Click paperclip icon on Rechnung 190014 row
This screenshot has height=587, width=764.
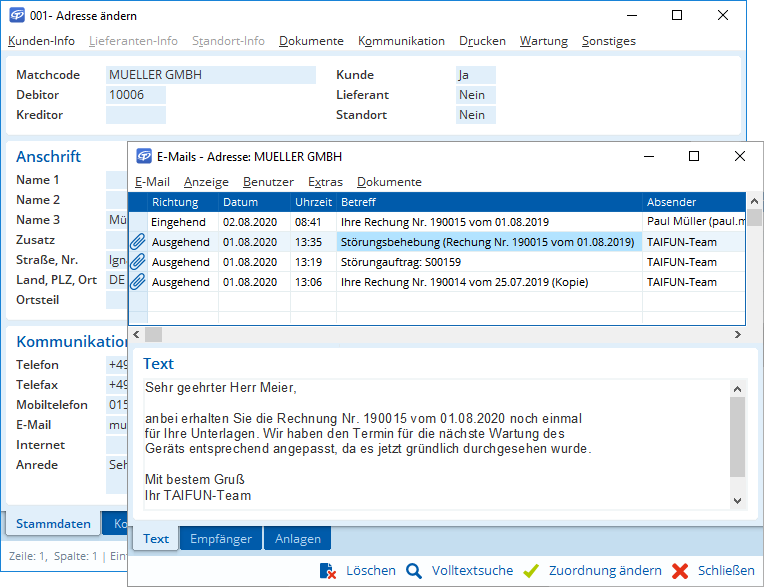click(x=138, y=282)
